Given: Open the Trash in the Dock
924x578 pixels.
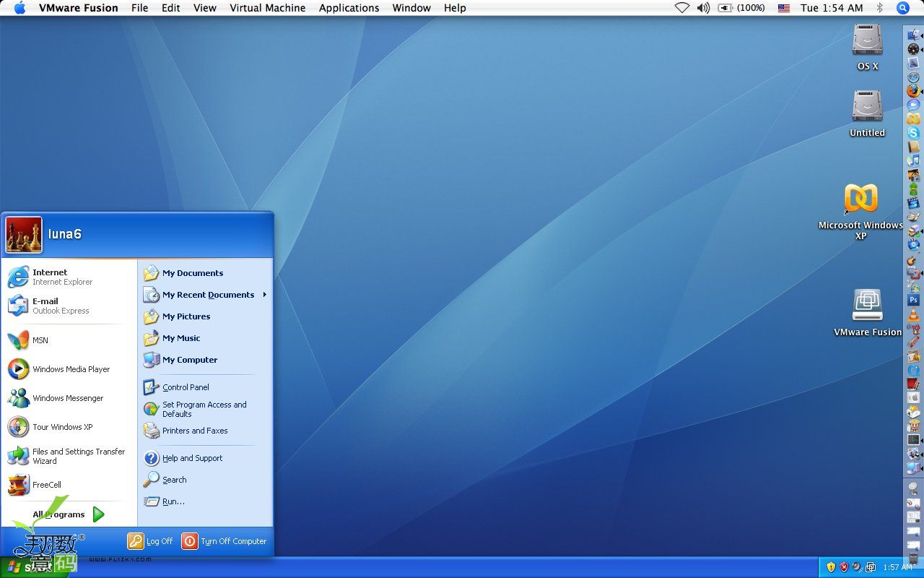Looking at the screenshot, I should [913, 558].
